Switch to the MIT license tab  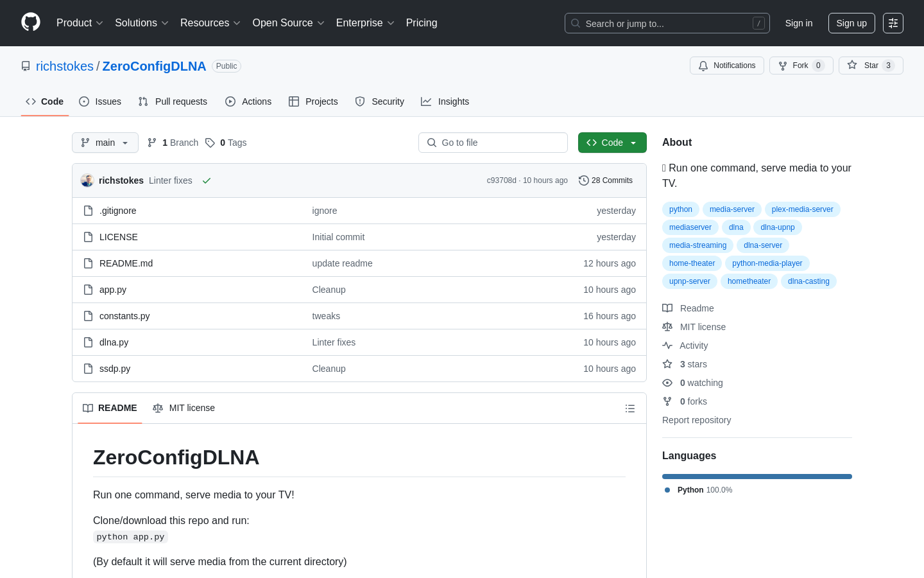click(184, 408)
